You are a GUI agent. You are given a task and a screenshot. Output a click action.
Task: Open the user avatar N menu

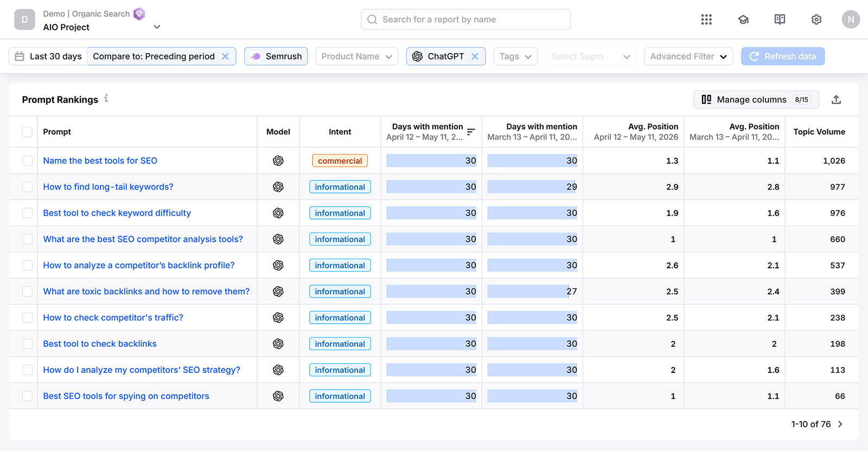(x=851, y=20)
